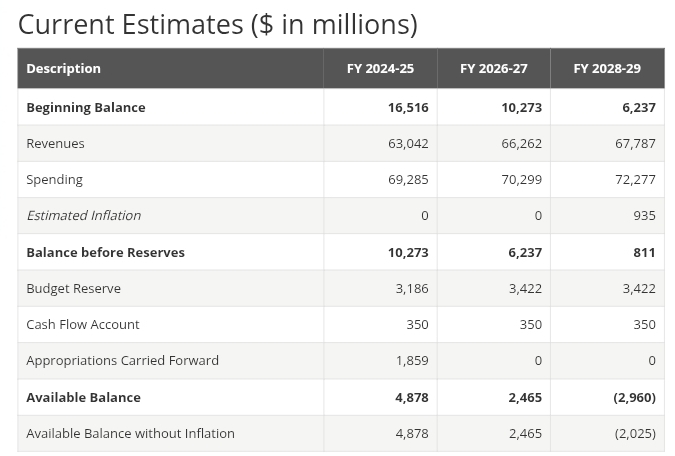The image size is (675, 456).
Task: Select the Beginning Balance row label
Action: (x=85, y=107)
